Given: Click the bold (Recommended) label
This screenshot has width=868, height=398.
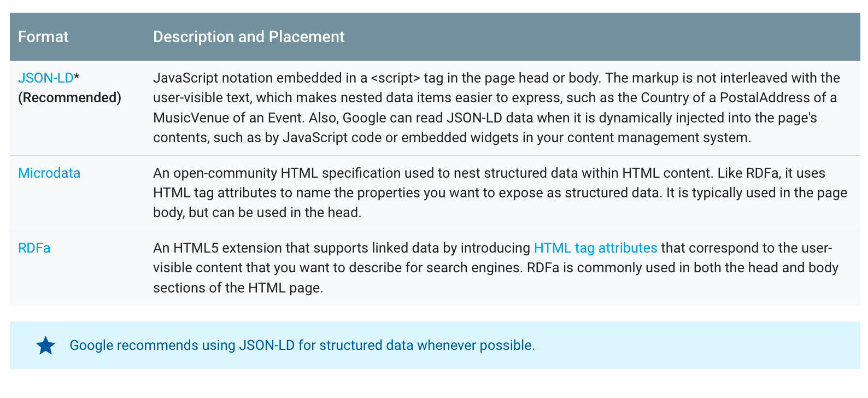Looking at the screenshot, I should click(x=69, y=98).
